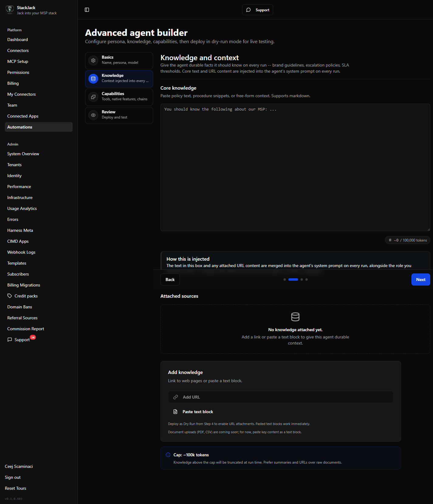Go to Connectors

coord(39,50)
